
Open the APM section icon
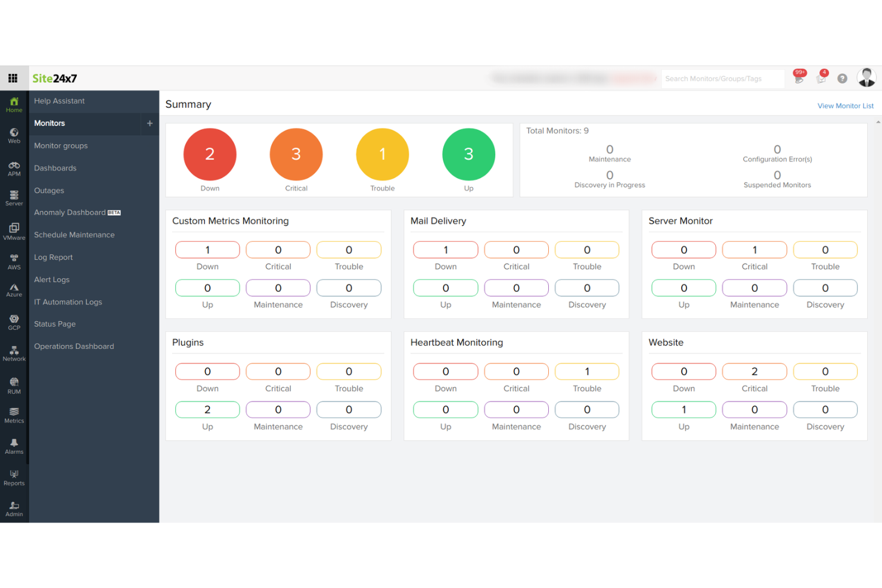[x=13, y=167]
